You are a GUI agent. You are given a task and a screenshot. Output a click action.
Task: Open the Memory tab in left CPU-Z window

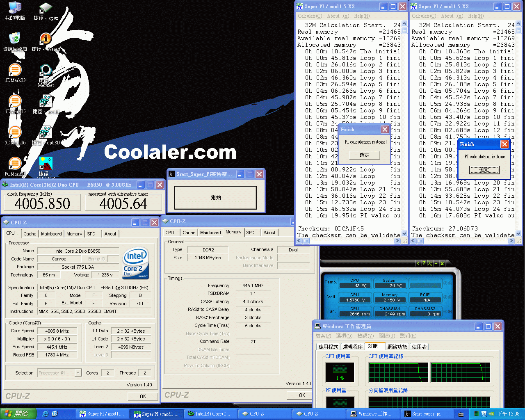pyautogui.click(x=74, y=234)
